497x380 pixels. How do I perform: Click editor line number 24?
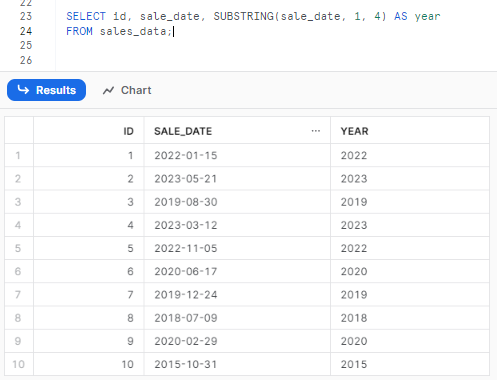pyautogui.click(x=26, y=31)
